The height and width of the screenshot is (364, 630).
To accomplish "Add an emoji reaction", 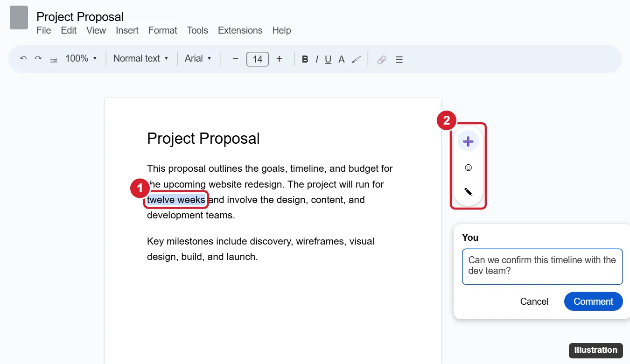I will click(469, 167).
